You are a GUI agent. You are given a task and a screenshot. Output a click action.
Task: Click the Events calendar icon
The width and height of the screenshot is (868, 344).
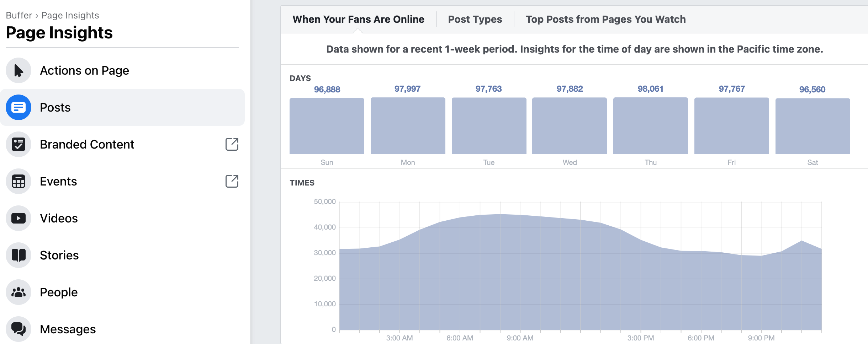(18, 181)
